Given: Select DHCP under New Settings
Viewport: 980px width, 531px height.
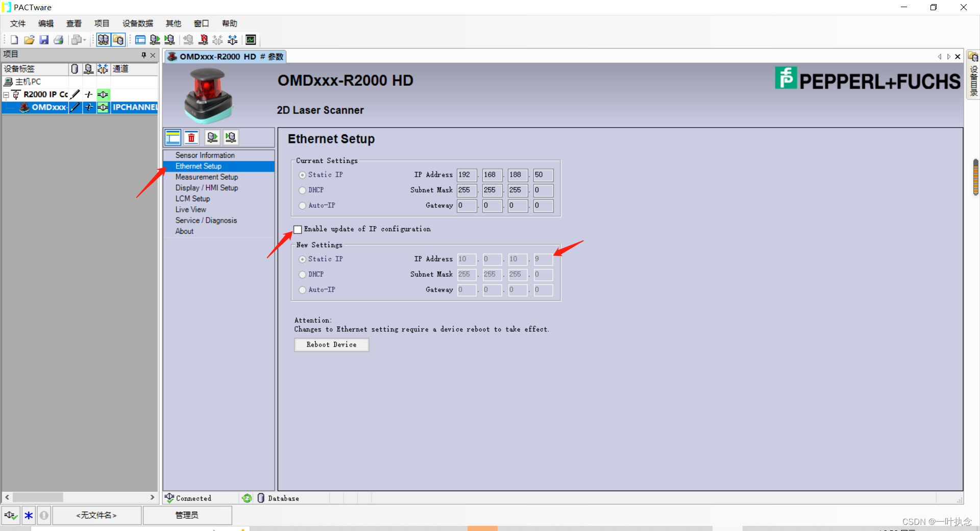Looking at the screenshot, I should [x=303, y=275].
